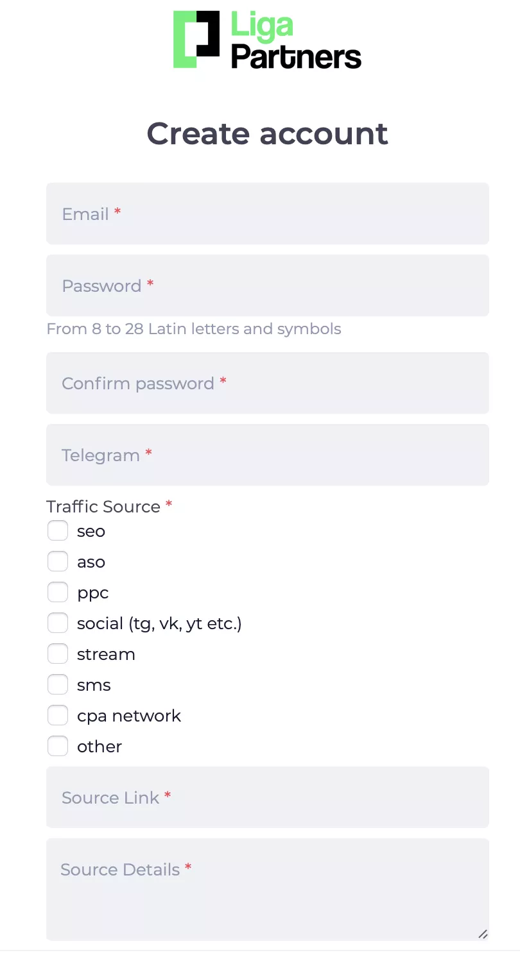Click the Telegram input field

pos(267,455)
